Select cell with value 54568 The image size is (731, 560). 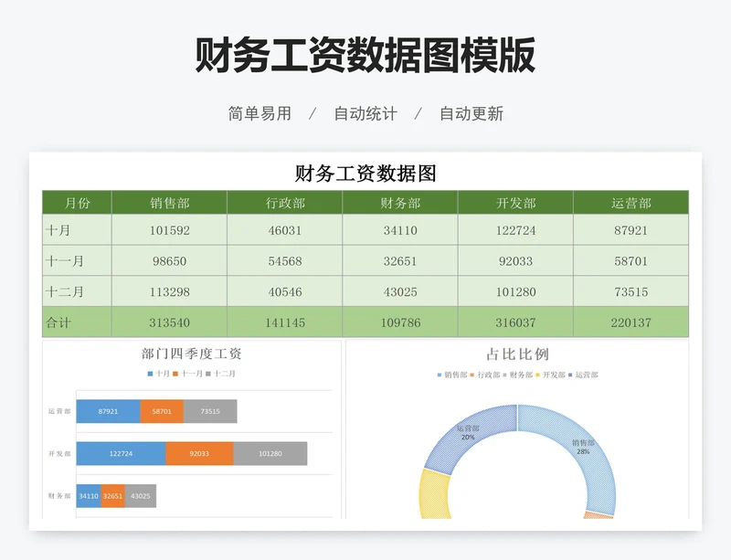pyautogui.click(x=285, y=260)
